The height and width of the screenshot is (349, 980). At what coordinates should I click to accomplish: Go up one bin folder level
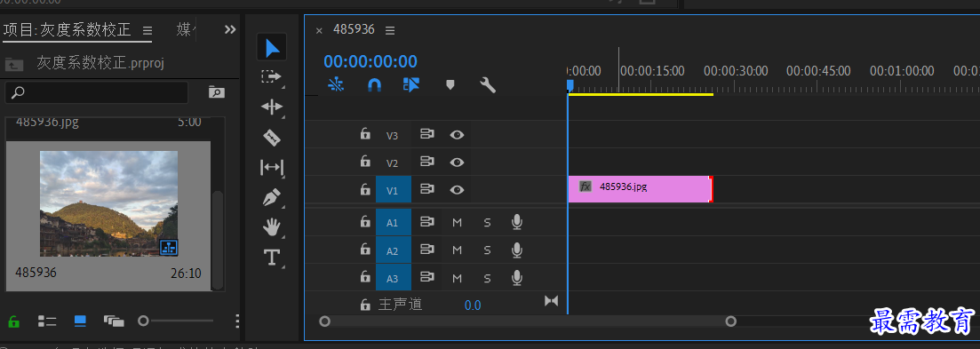tap(13, 63)
